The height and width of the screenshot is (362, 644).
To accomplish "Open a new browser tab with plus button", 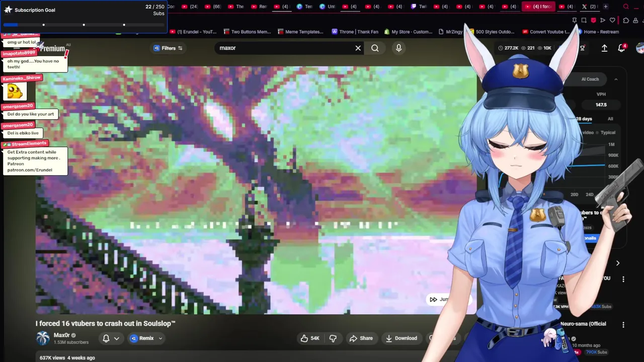I will 606,7.
